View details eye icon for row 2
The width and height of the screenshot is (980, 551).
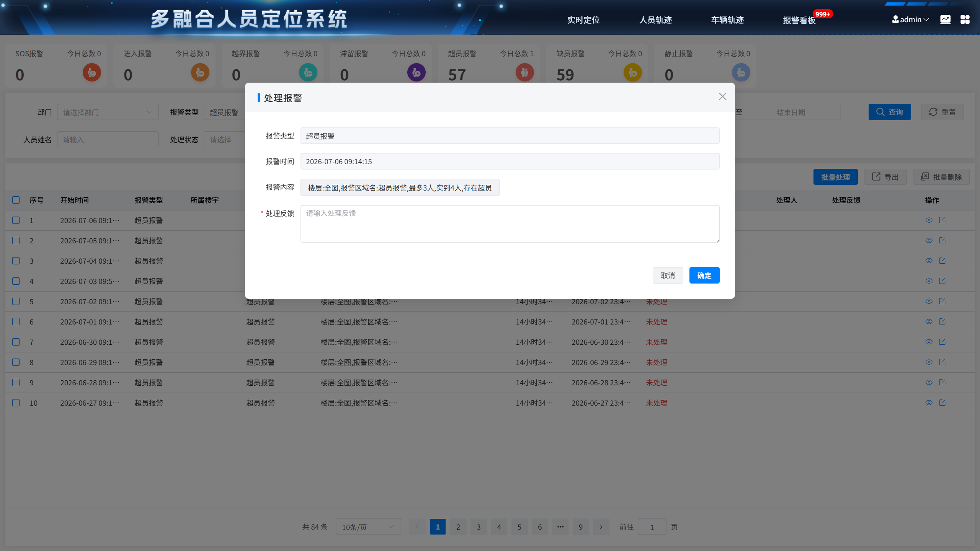point(929,240)
